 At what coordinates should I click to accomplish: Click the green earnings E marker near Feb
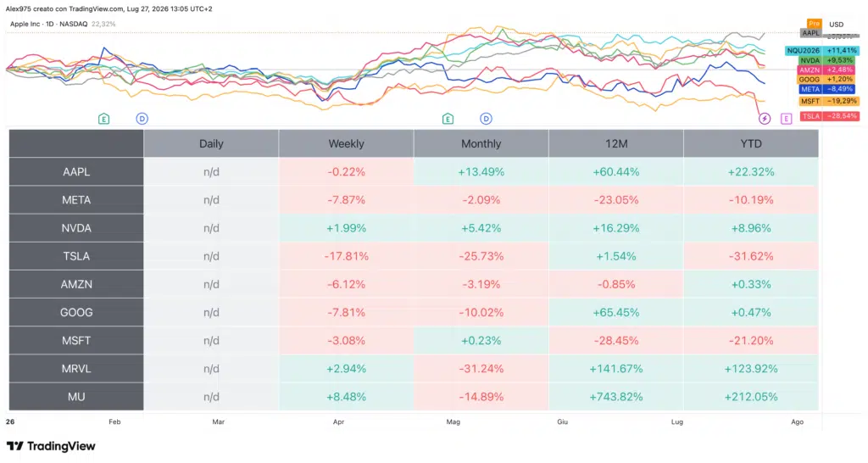point(103,119)
